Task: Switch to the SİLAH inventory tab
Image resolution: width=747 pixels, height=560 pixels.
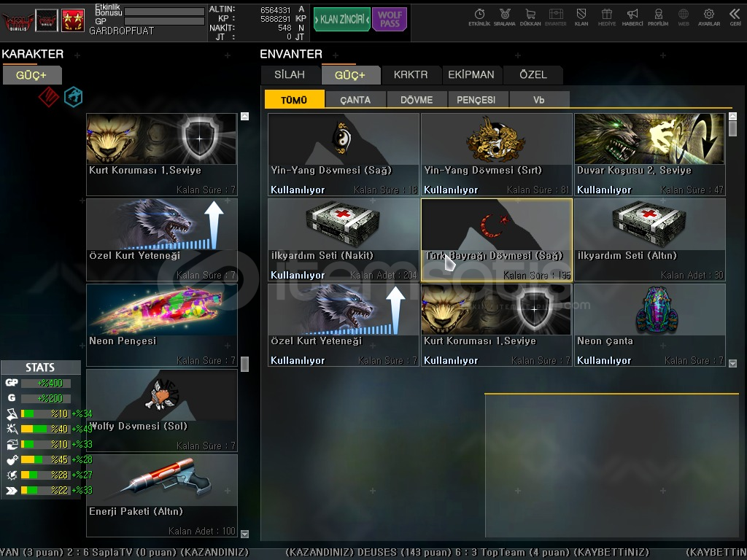Action: coord(290,75)
